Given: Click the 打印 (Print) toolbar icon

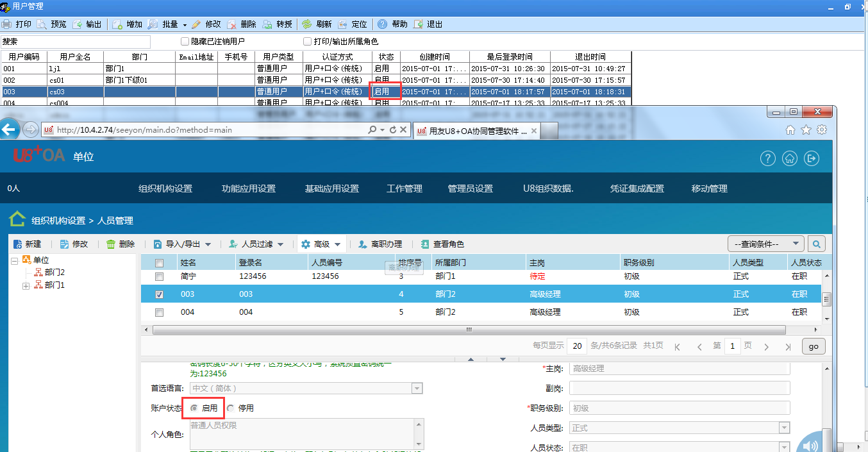Looking at the screenshot, I should (7, 24).
